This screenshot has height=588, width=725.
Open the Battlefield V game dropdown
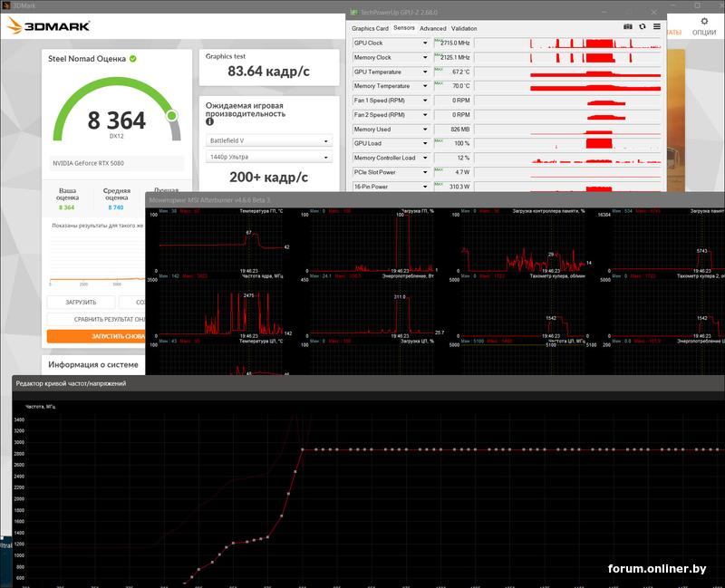coord(268,140)
